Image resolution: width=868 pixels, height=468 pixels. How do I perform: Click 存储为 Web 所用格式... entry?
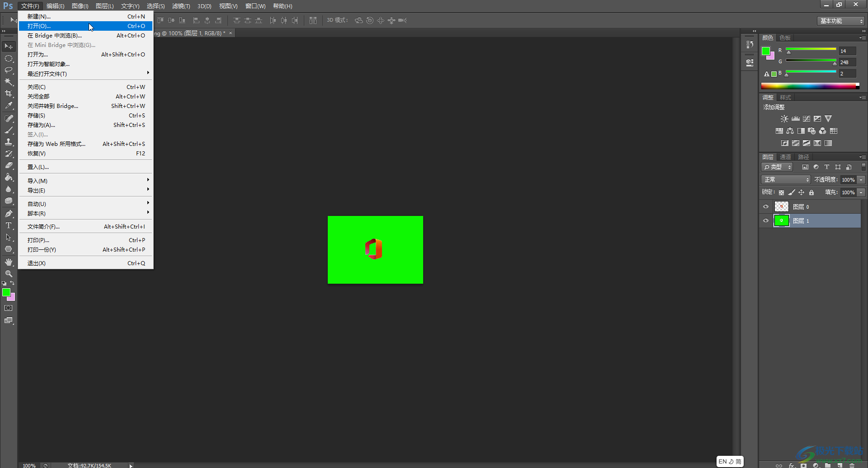85,144
